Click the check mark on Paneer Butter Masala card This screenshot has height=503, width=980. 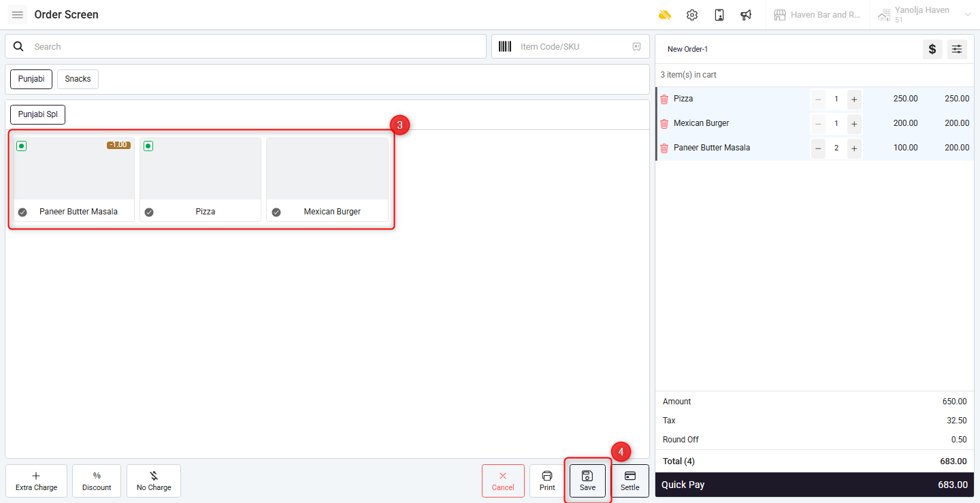click(x=22, y=212)
